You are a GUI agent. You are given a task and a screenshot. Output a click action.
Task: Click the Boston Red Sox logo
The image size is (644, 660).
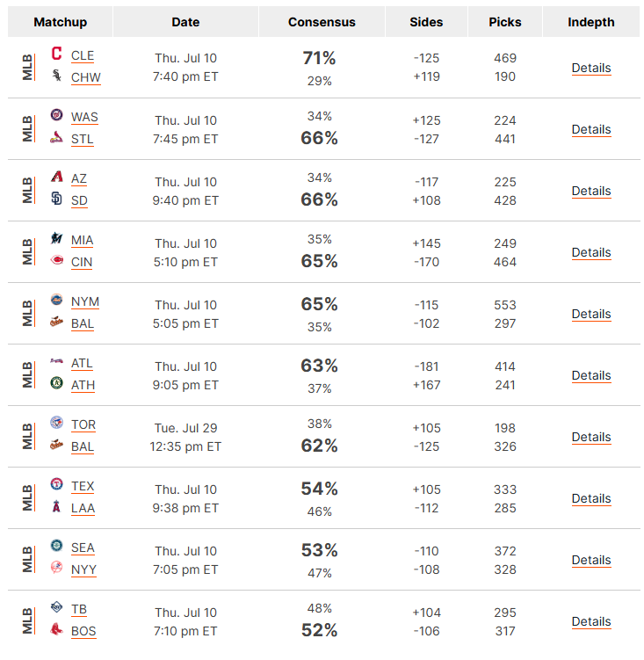coord(56,629)
